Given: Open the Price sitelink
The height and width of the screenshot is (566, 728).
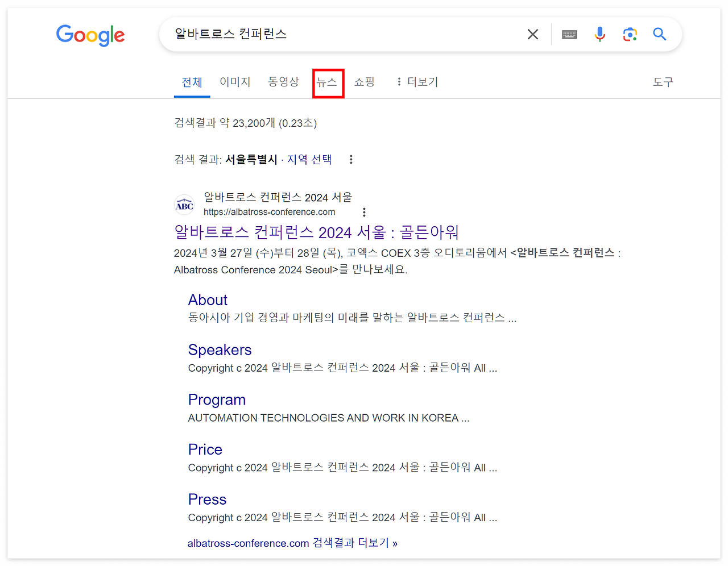Looking at the screenshot, I should point(205,450).
